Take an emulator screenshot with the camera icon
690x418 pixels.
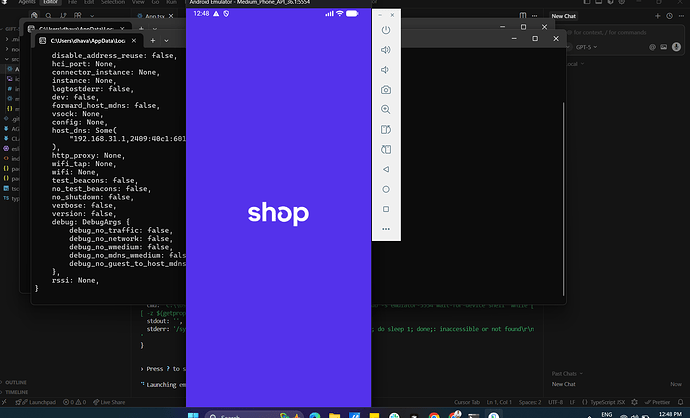click(385, 90)
